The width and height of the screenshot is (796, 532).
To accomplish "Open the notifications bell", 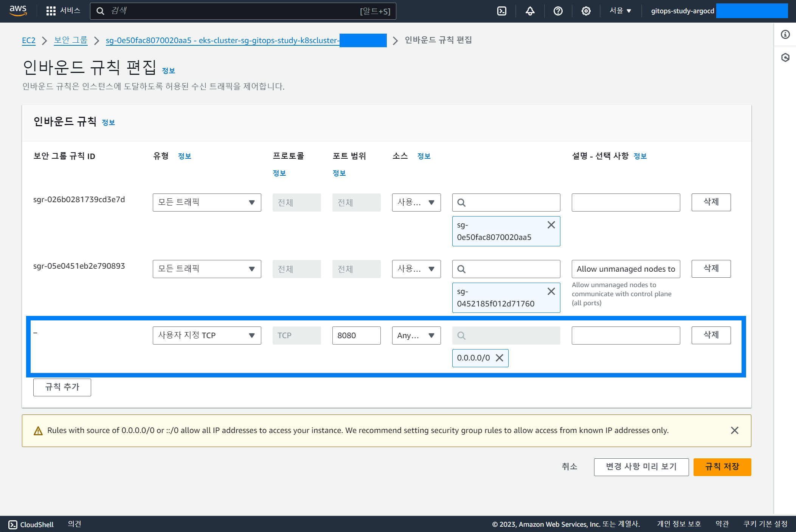I will 530,11.
